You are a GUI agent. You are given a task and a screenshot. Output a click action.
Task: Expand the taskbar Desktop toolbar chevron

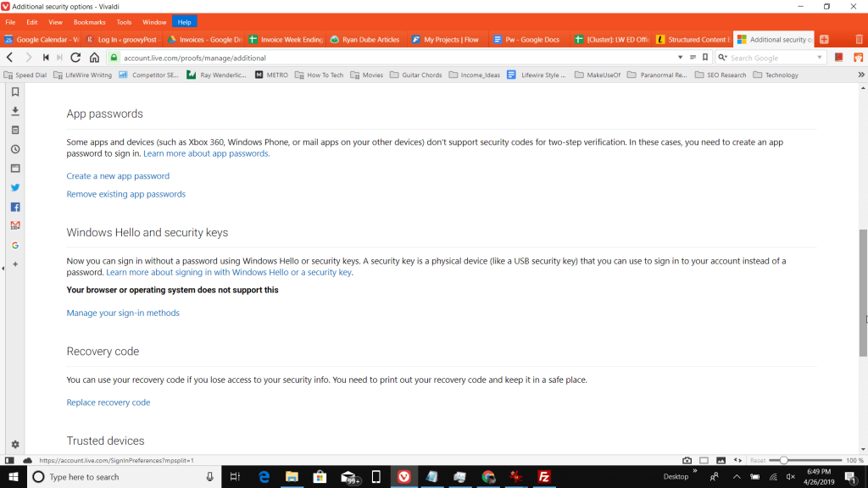pos(695,471)
